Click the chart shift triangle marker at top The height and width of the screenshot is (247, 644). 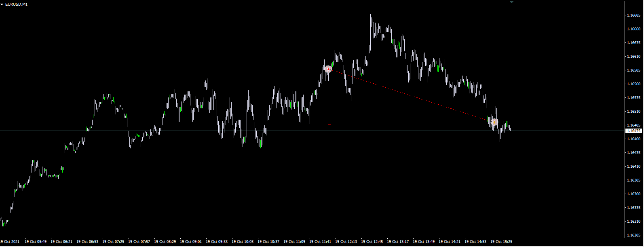pos(512,2)
